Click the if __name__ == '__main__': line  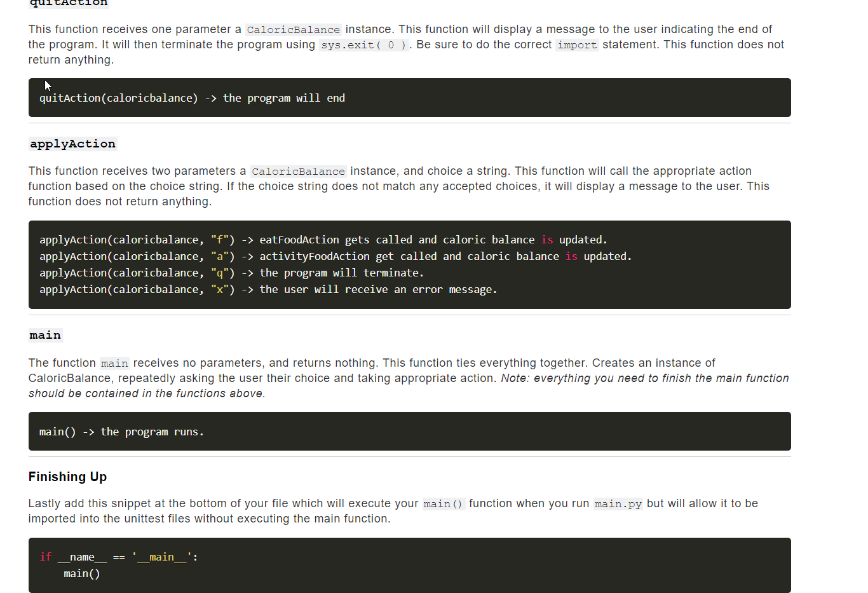click(x=119, y=557)
